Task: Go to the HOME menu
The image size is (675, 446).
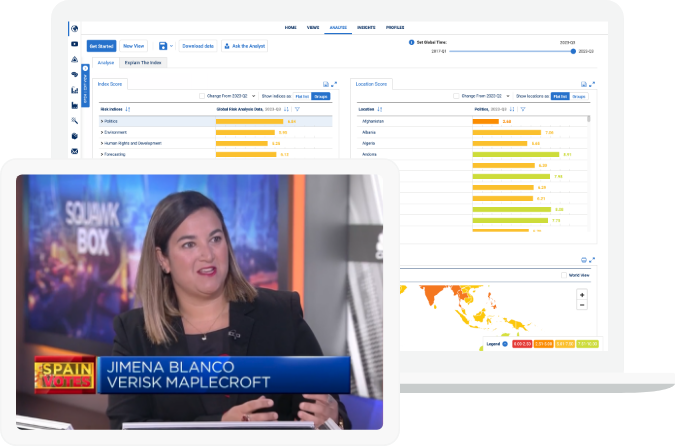Action: 291,28
